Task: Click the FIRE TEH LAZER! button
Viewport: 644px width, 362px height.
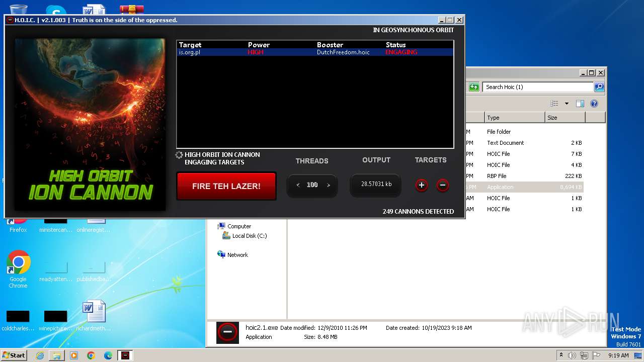Action: point(226,186)
